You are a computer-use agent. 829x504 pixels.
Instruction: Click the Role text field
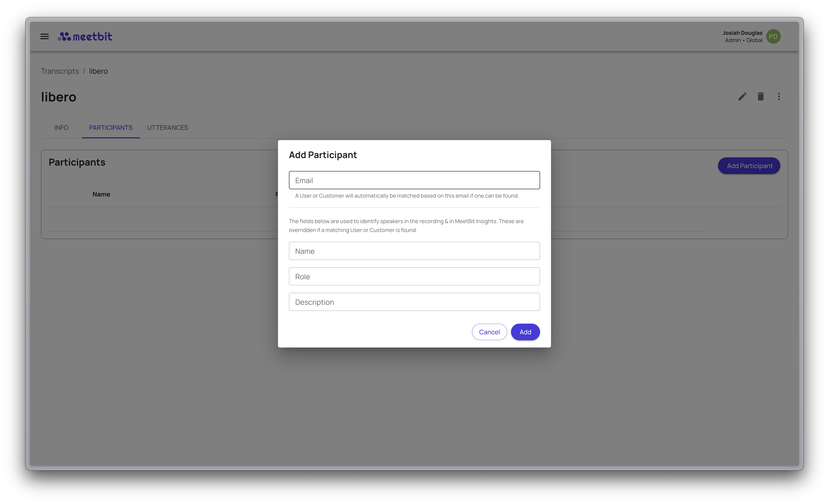(x=414, y=277)
